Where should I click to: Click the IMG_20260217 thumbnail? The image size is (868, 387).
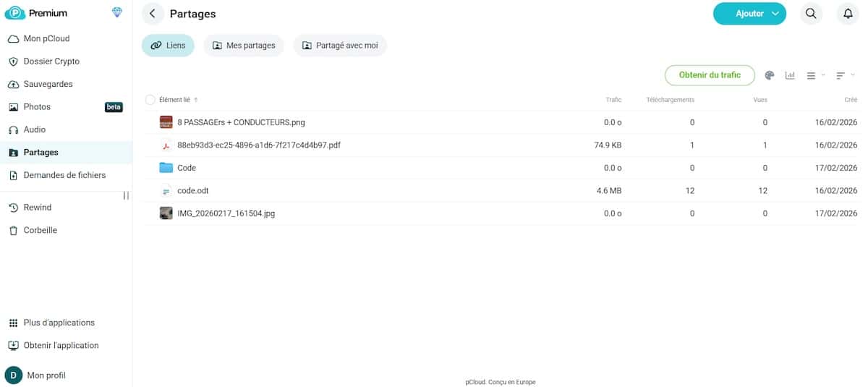pyautogui.click(x=166, y=213)
